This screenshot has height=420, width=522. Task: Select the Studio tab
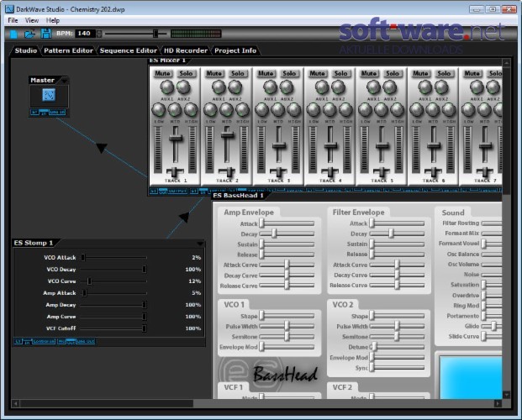point(25,50)
